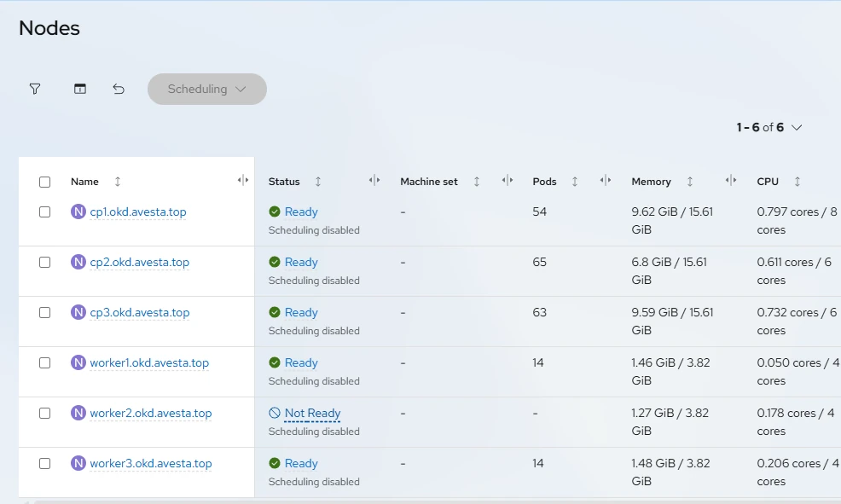Click the Name column header

[84, 182]
